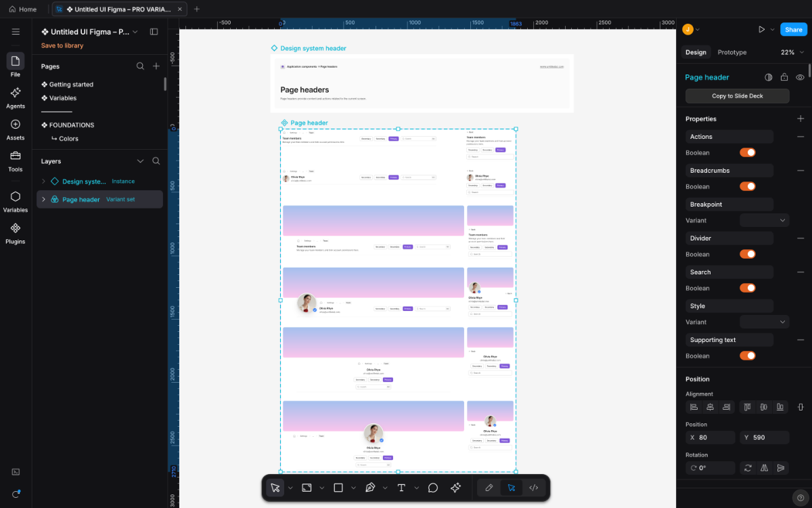Screen dimensions: 812x508
Task: Open the shape tools dropdown arrow
Action: point(353,488)
